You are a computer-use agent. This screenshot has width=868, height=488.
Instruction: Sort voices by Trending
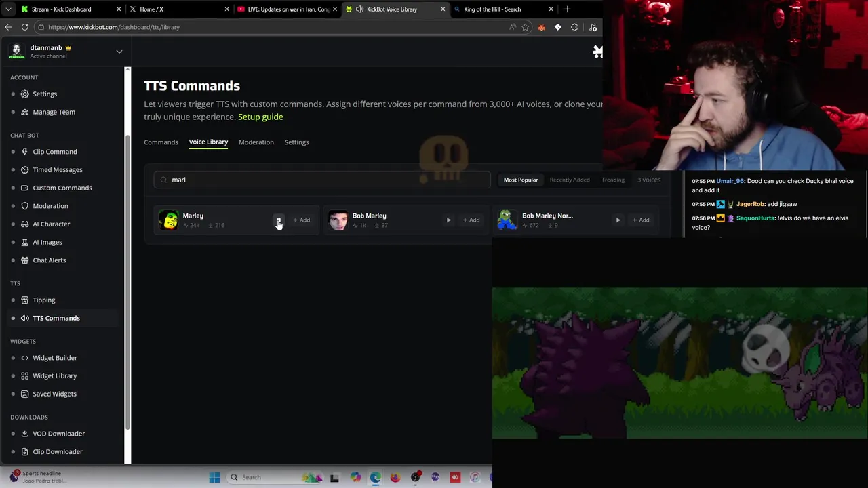613,180
